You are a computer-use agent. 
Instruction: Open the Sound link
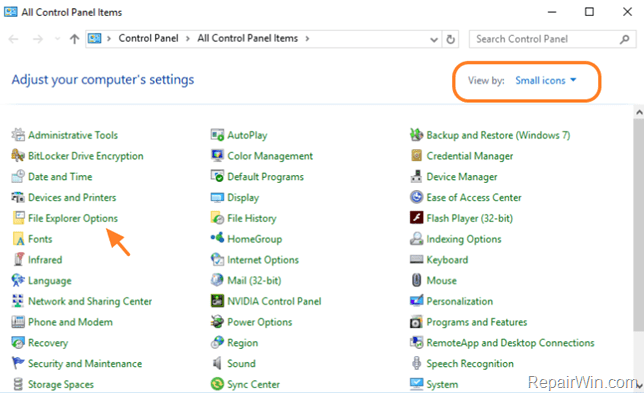pos(241,363)
